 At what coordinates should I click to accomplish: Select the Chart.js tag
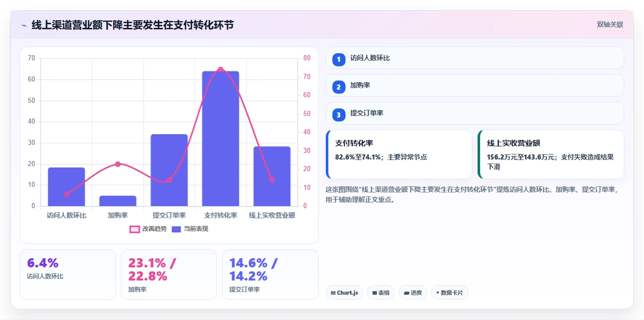(x=344, y=293)
